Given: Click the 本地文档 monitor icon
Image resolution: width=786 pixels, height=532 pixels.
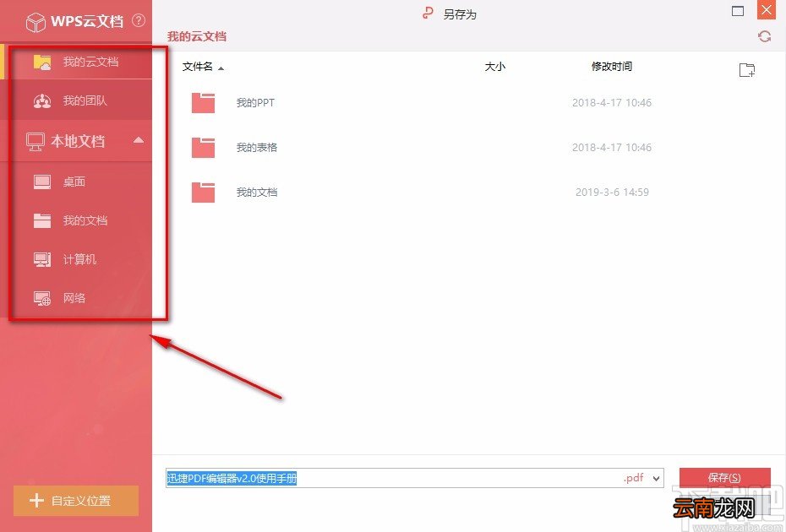Looking at the screenshot, I should (x=35, y=141).
